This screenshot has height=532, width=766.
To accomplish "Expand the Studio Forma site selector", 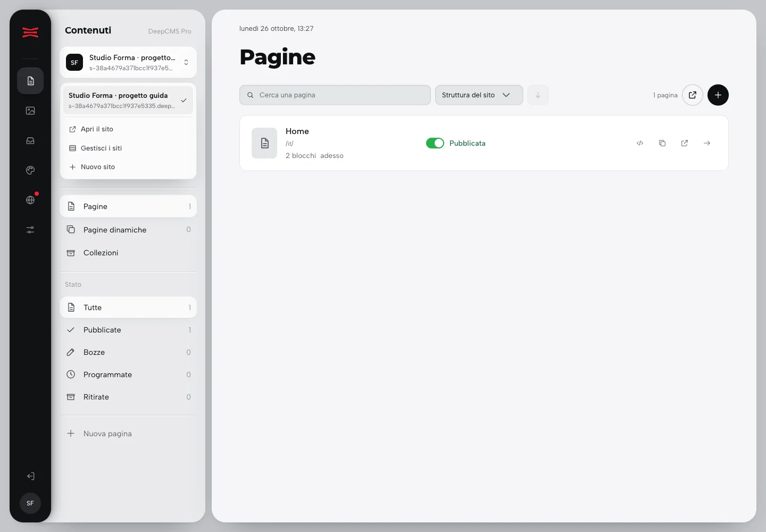I will (128, 62).
